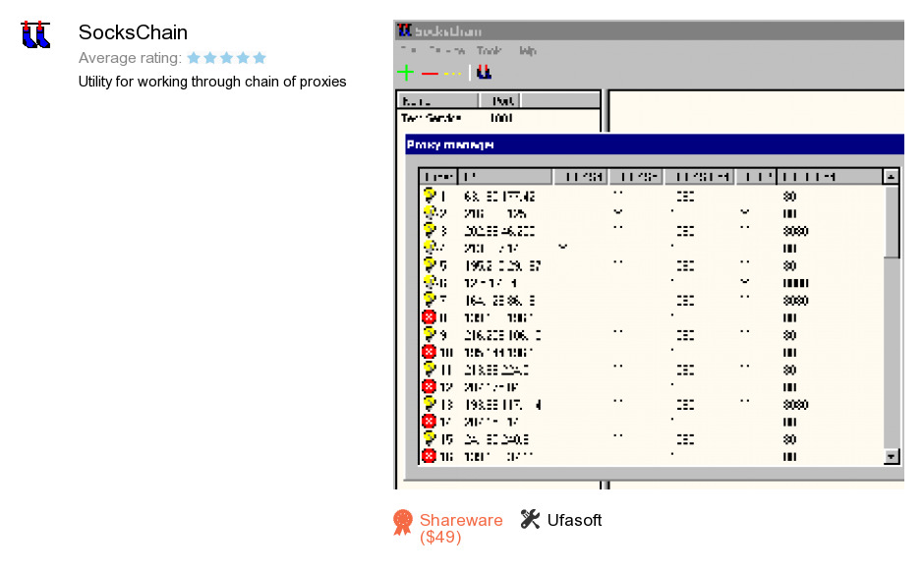Screen dimensions: 924x572
Task: Click the Port column header in service list
Action: [500, 100]
